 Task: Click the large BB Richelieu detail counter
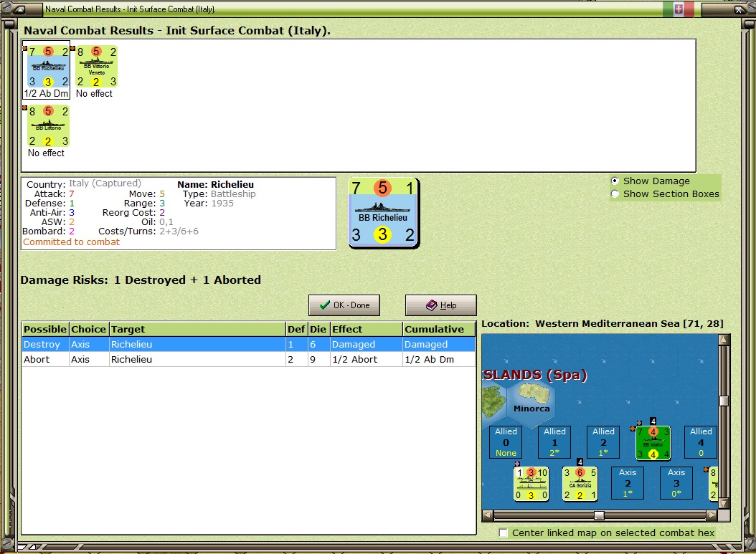(383, 213)
